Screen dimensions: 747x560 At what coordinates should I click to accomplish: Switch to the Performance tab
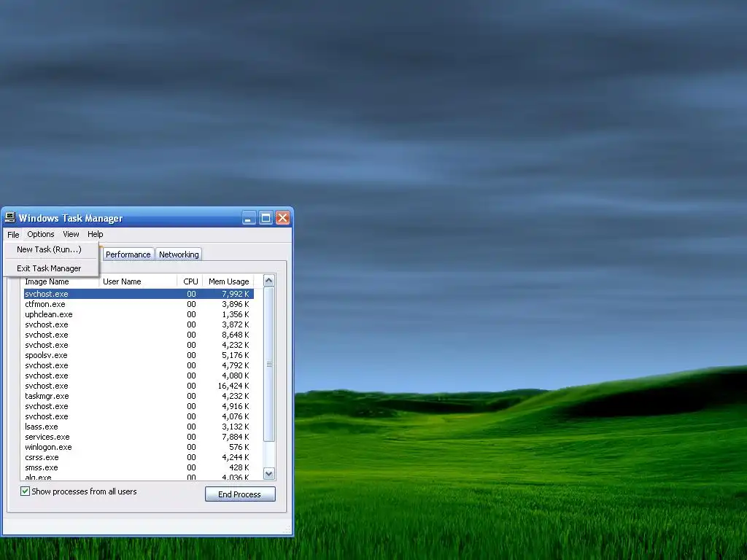pos(128,254)
